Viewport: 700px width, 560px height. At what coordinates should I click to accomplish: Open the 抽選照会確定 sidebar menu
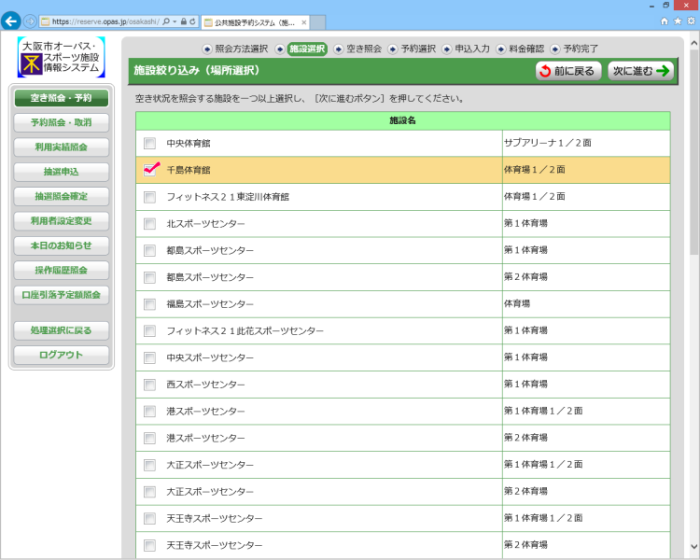click(61, 196)
